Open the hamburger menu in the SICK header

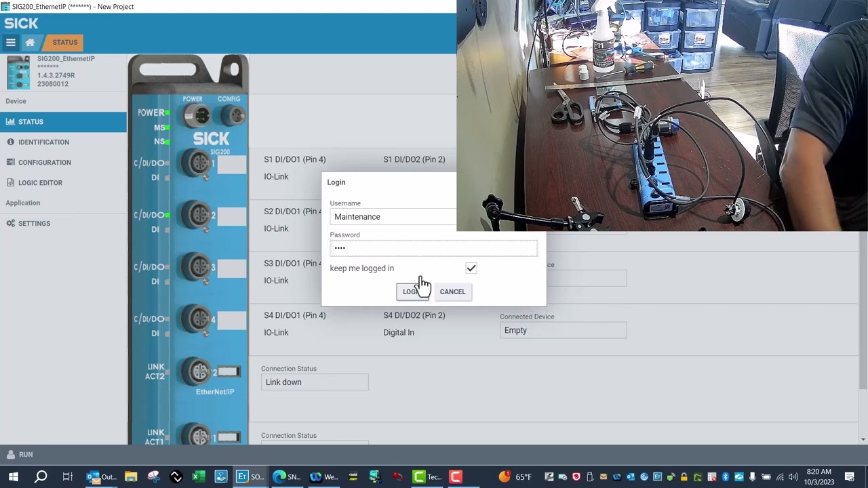coord(11,42)
